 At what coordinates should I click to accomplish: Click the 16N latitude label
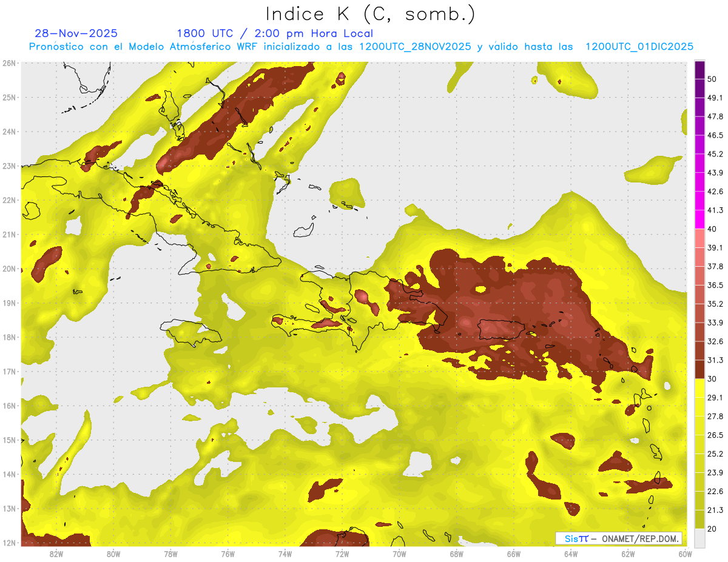click(9, 406)
